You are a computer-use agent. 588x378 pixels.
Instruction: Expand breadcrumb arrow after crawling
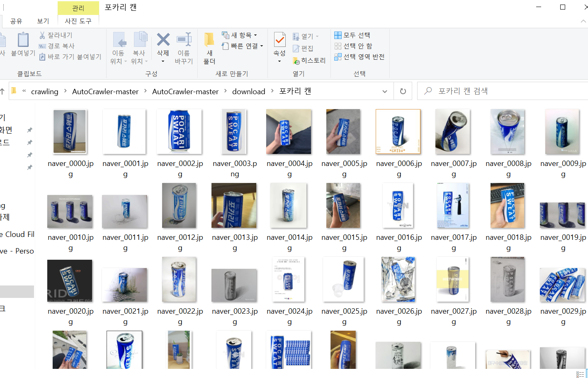pos(66,91)
